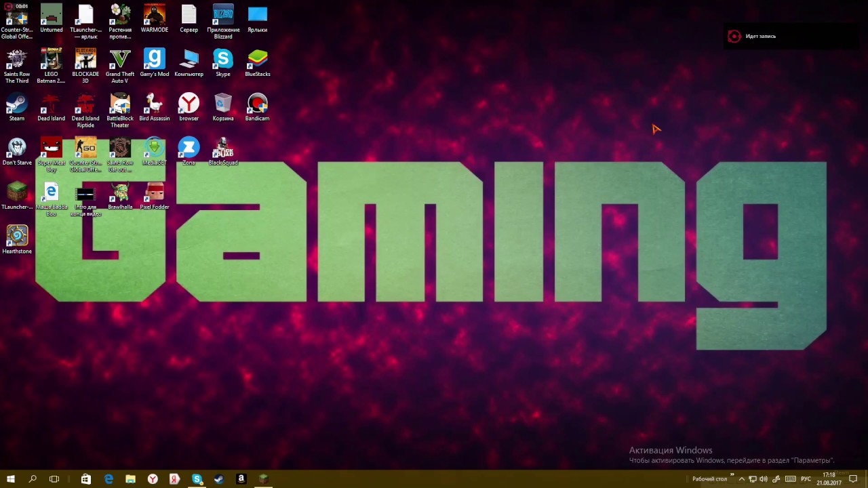Open taskbar search magnifier
The image size is (868, 488).
(33, 479)
